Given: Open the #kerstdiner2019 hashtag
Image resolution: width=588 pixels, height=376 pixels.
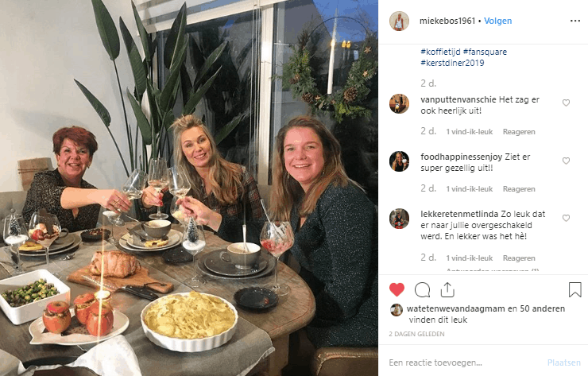Looking at the screenshot, I should (452, 63).
